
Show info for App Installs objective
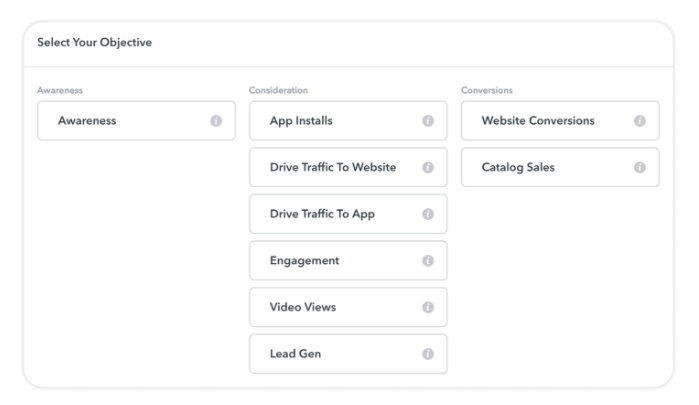click(x=428, y=121)
